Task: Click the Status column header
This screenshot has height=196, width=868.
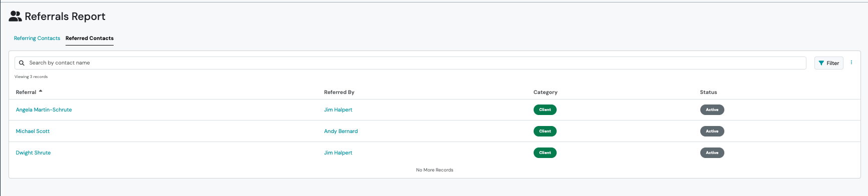Action: pyautogui.click(x=708, y=92)
